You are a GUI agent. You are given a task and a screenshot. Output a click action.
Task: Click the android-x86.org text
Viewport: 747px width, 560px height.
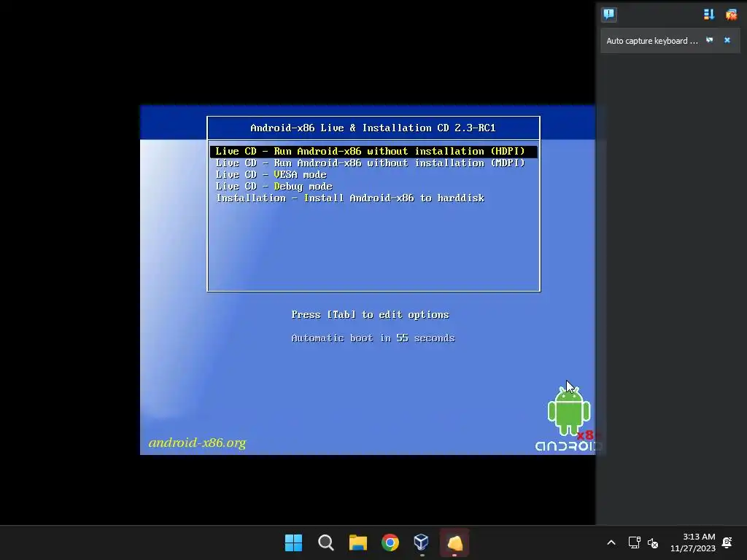[197, 443]
